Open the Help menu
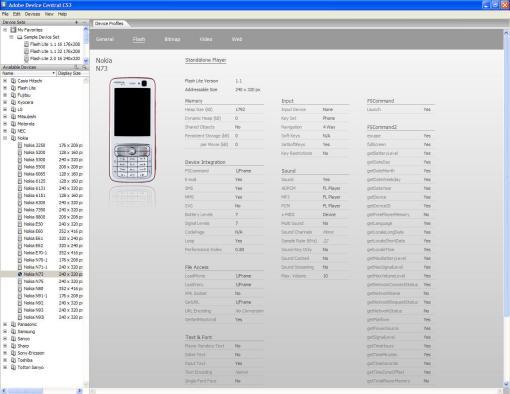 (x=62, y=14)
